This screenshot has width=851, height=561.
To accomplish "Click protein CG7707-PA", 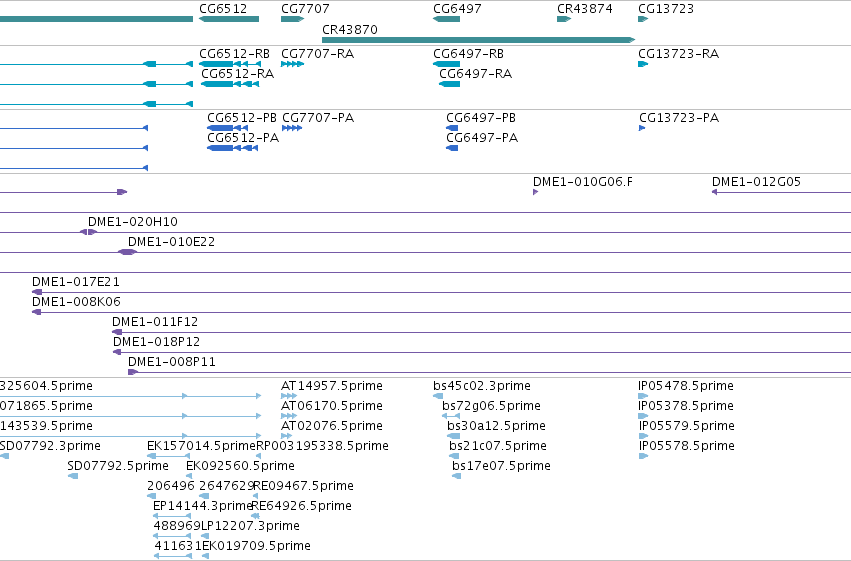I will tap(292, 128).
